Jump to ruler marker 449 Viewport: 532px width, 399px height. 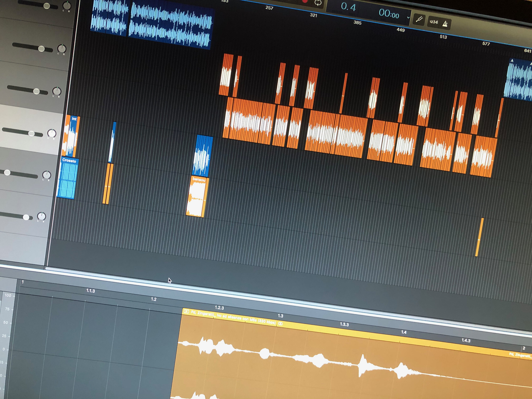(400, 30)
